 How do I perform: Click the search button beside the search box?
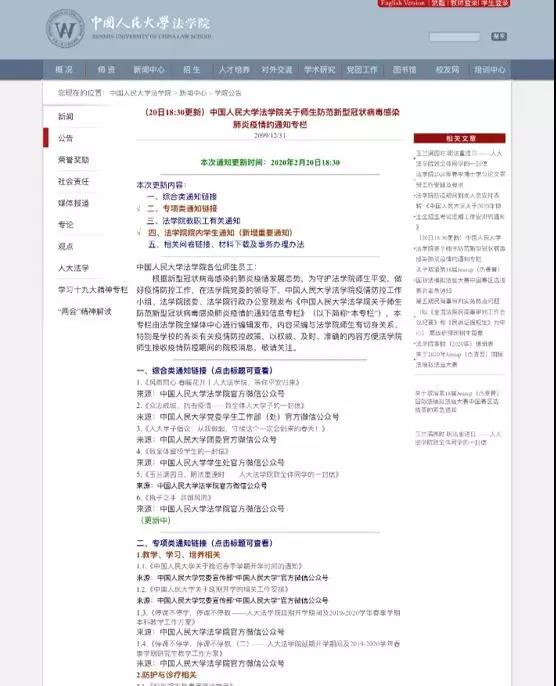tap(499, 36)
